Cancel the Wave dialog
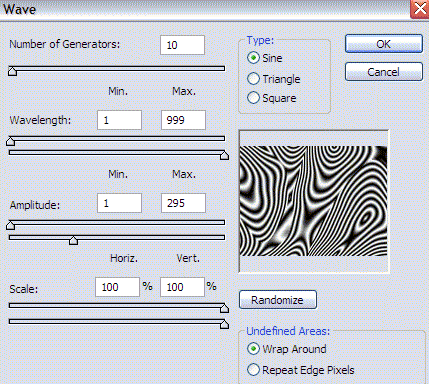Viewport: 429px width, 384px height. (x=384, y=72)
